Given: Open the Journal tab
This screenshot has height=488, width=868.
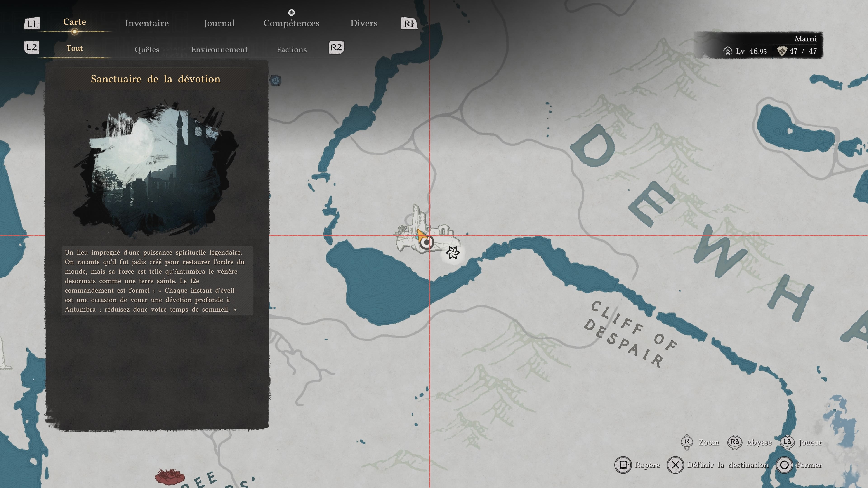Looking at the screenshot, I should (x=219, y=23).
